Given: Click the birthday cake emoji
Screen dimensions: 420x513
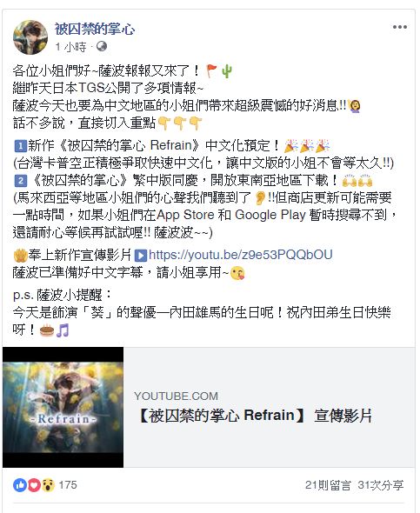Looking at the screenshot, I should tap(47, 330).
